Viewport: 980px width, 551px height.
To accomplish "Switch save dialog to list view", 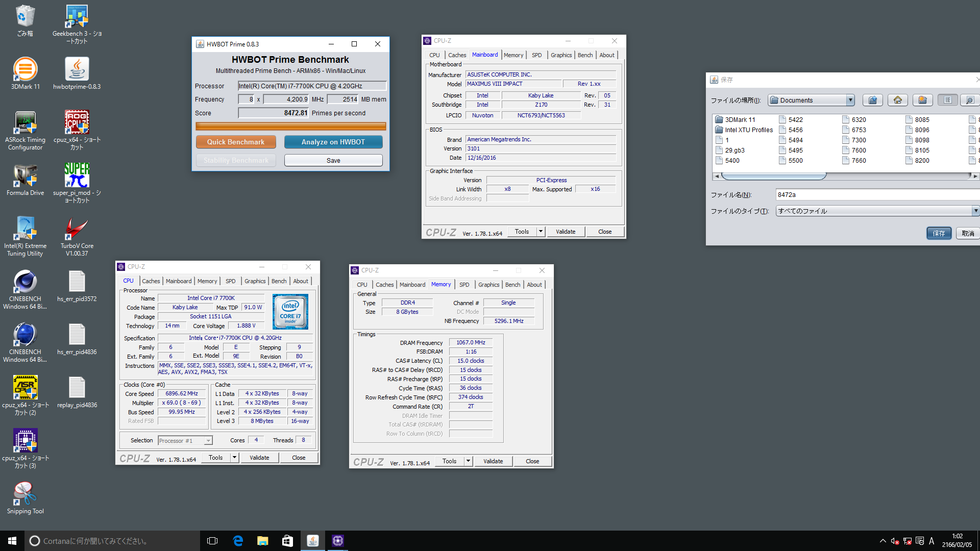I will 948,100.
